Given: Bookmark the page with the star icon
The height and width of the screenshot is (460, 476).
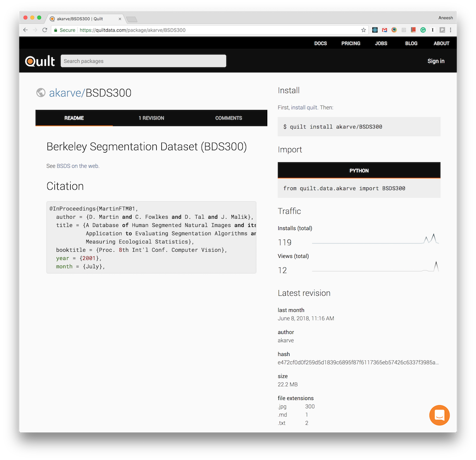Looking at the screenshot, I should [x=364, y=30].
